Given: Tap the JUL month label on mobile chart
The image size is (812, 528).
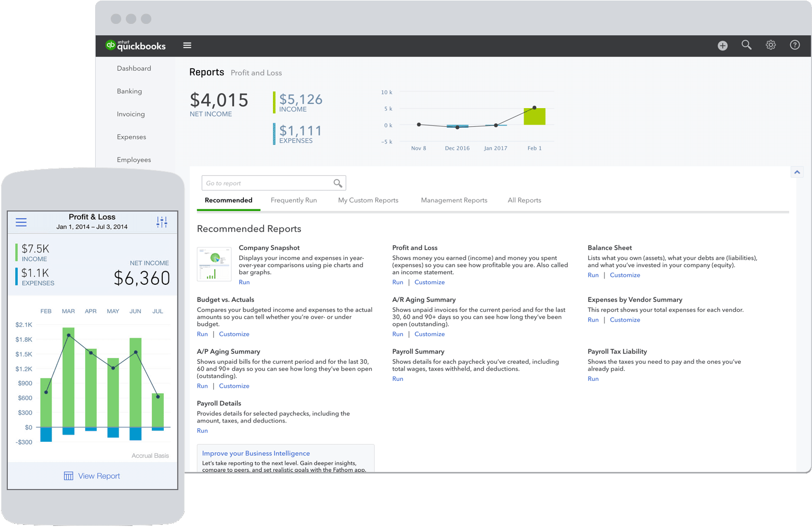Looking at the screenshot, I should 158,311.
